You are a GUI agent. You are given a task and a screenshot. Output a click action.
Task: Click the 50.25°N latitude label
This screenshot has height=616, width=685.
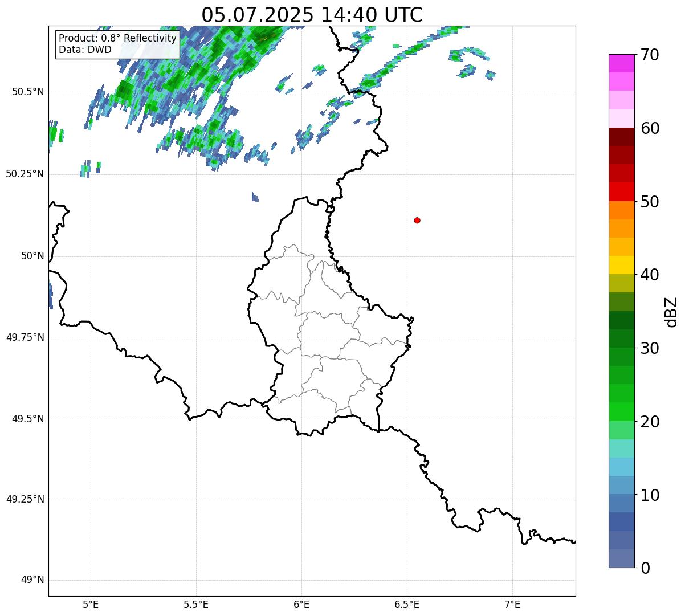tap(25, 174)
